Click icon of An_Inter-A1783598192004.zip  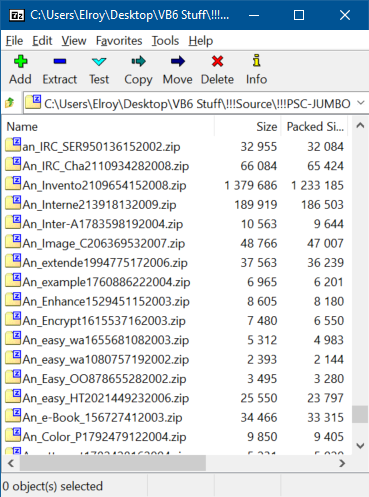(x=13, y=222)
